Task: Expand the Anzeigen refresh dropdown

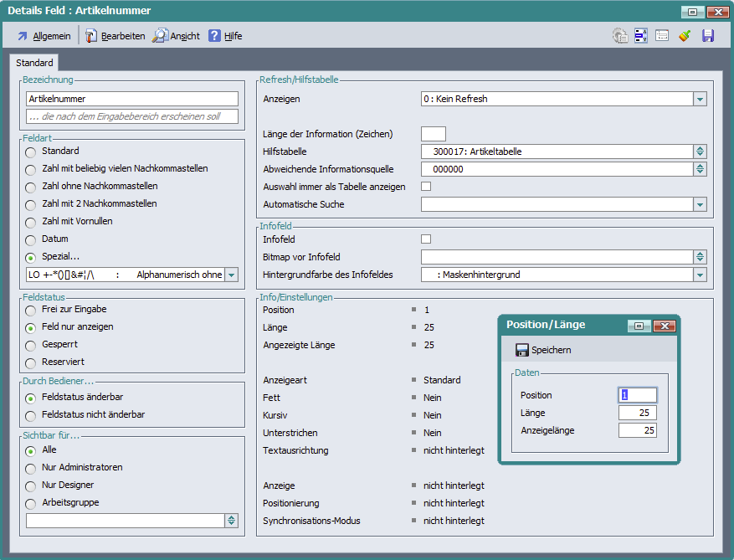Action: 700,99
